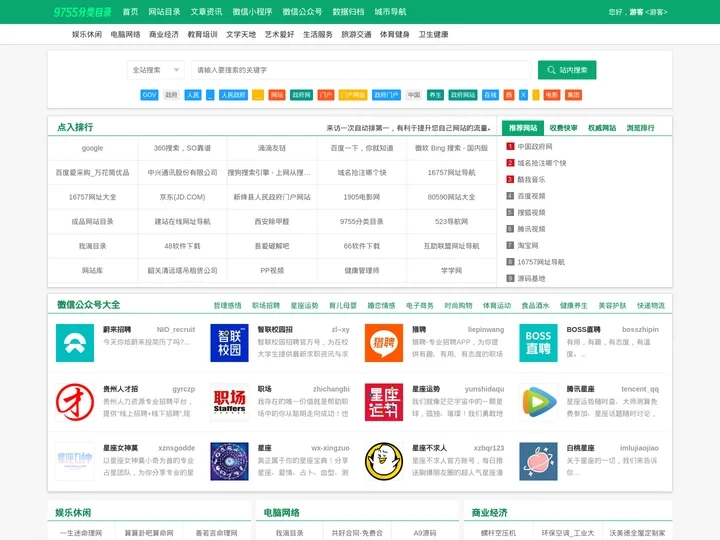This screenshot has width=720, height=540.
Task: Select the yellow 门户网站 keyword tag
Action: 353,95
